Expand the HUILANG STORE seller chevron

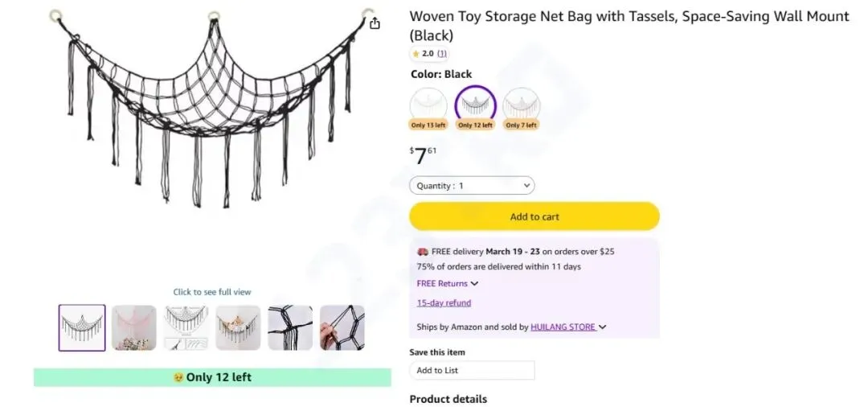[x=603, y=327]
